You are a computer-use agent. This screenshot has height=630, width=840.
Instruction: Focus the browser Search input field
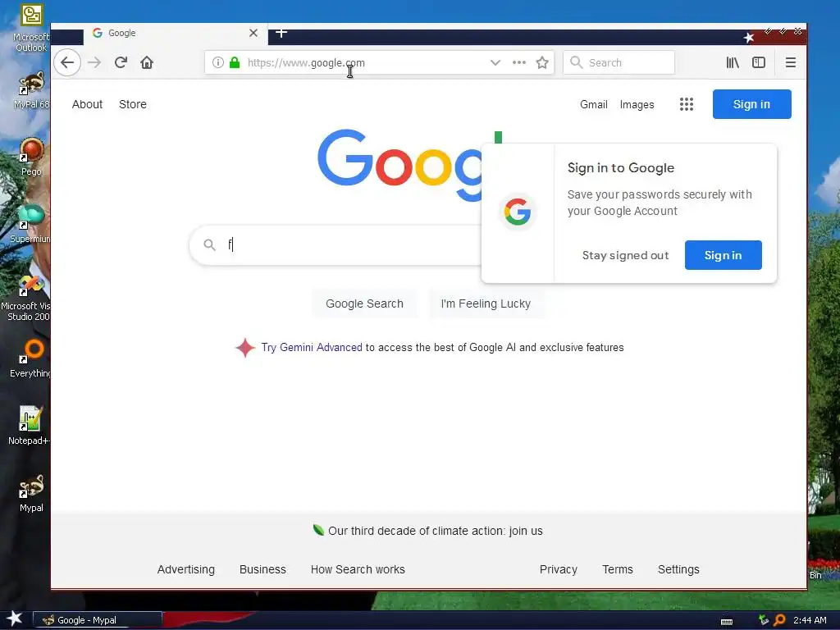[x=619, y=62]
